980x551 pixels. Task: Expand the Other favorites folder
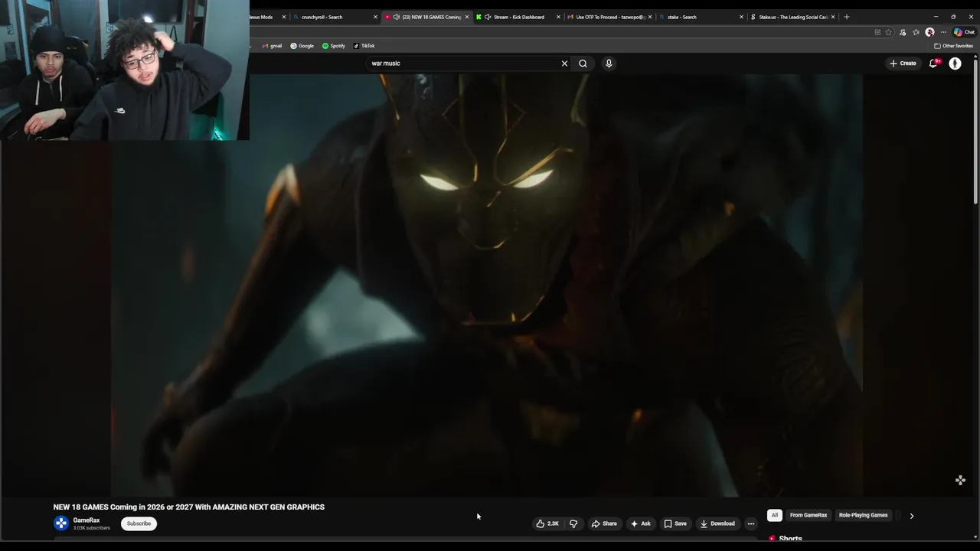click(x=953, y=46)
